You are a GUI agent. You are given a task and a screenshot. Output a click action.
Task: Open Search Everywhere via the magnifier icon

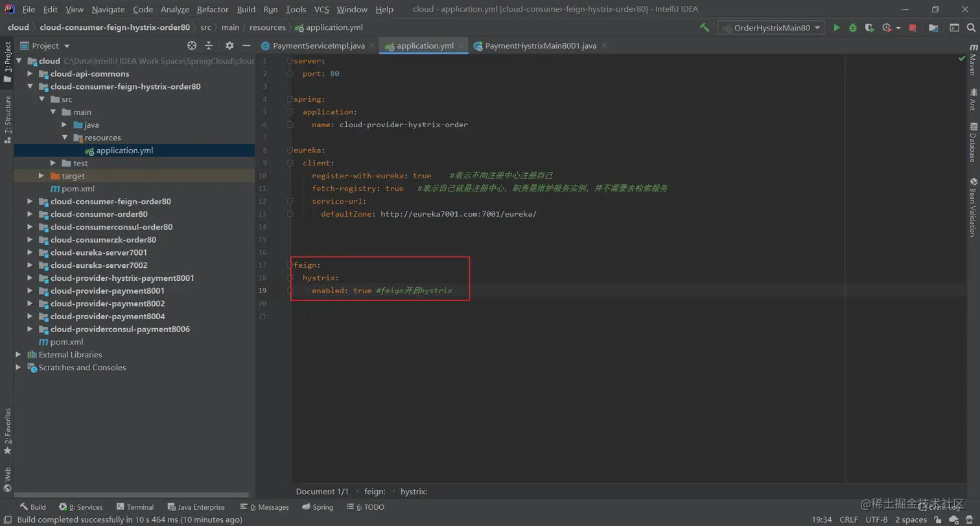pyautogui.click(x=970, y=28)
